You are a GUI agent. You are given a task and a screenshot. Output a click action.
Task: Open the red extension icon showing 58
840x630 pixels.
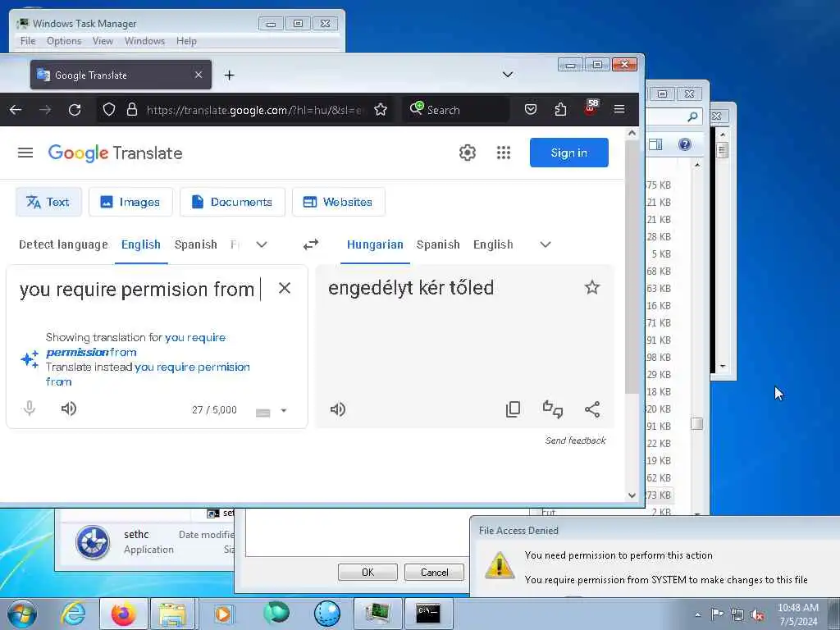click(591, 107)
